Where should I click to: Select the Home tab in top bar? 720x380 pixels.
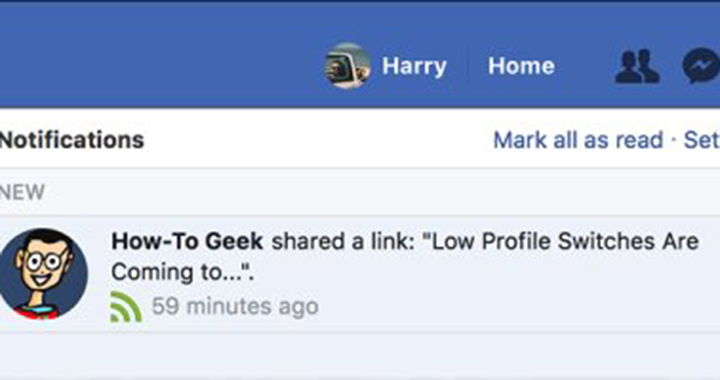coord(521,66)
